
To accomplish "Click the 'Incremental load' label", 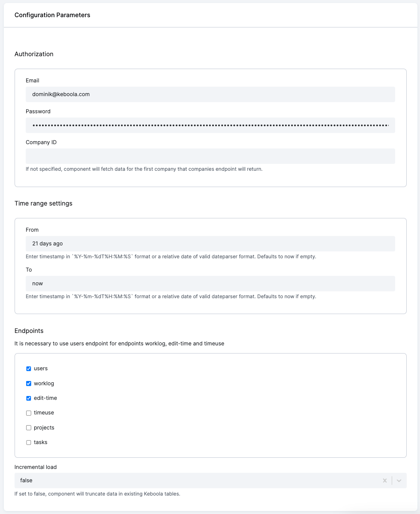I will click(x=36, y=467).
